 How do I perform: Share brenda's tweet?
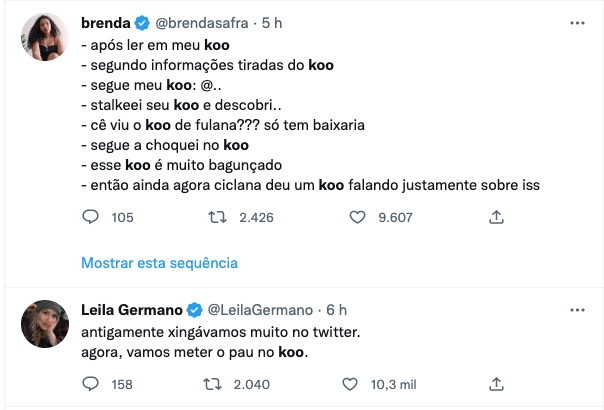(496, 216)
